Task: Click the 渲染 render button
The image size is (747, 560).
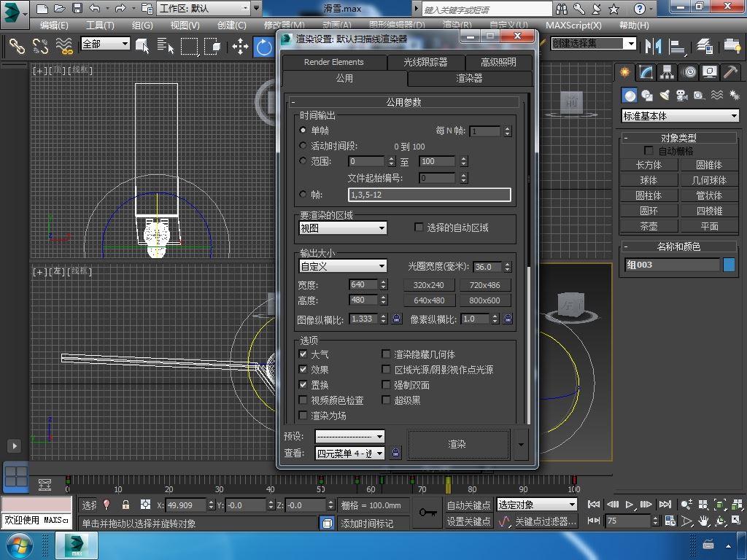Action: (457, 444)
